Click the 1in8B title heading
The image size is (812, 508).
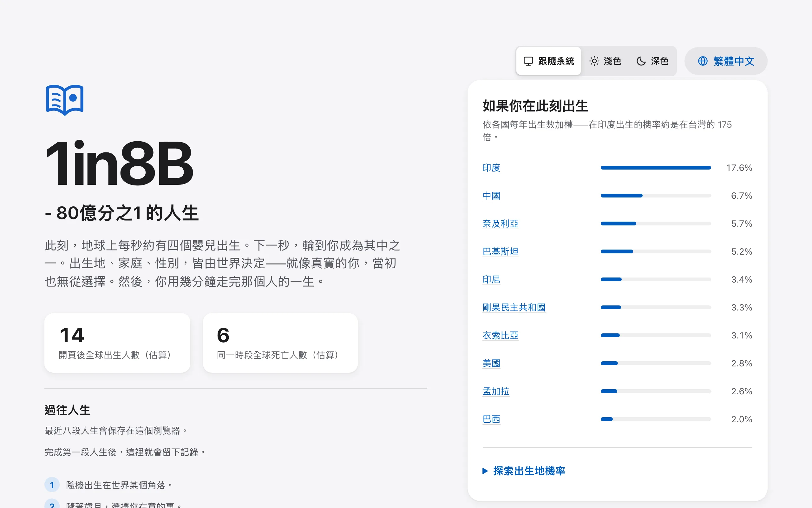[119, 163]
